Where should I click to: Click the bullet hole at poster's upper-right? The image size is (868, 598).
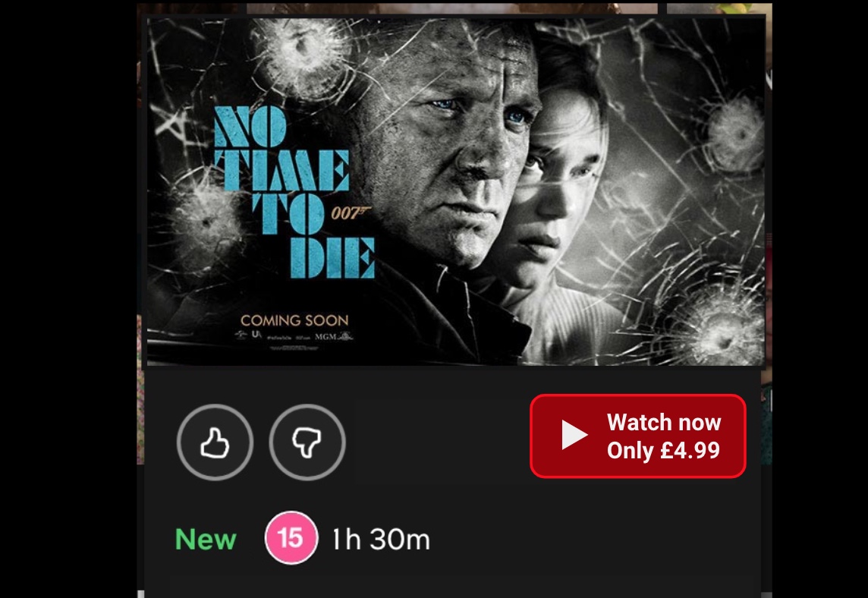click(x=736, y=132)
